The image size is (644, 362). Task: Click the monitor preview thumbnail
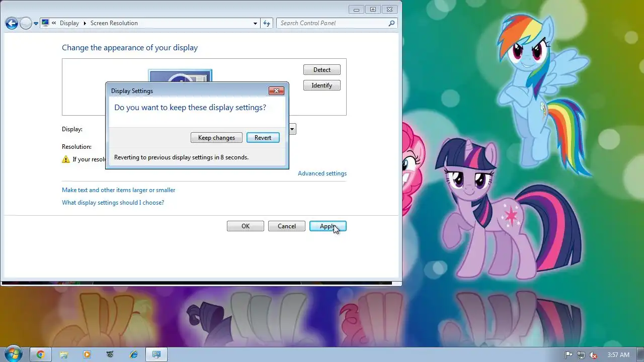pyautogui.click(x=180, y=76)
